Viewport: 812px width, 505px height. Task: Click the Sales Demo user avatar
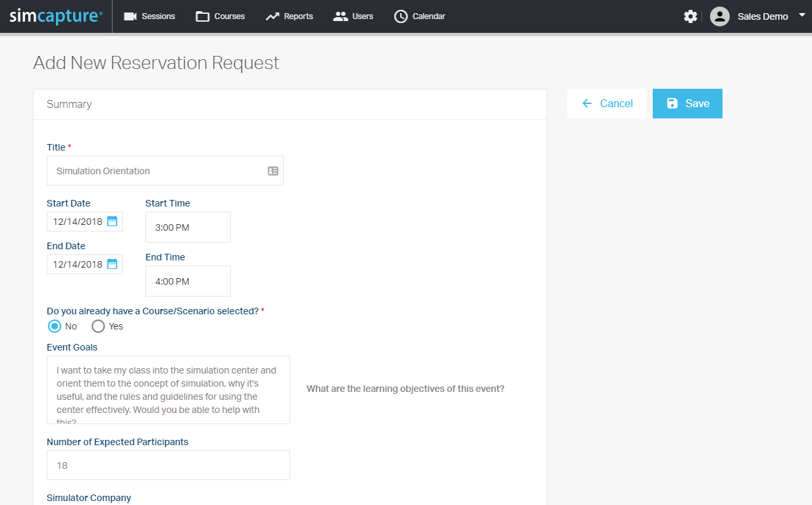720,16
